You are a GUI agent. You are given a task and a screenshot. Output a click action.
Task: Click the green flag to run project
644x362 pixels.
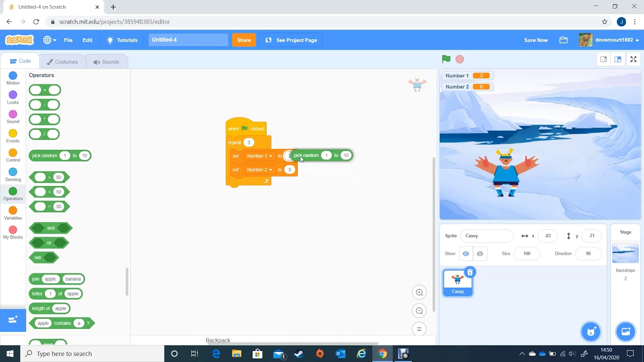tap(446, 59)
